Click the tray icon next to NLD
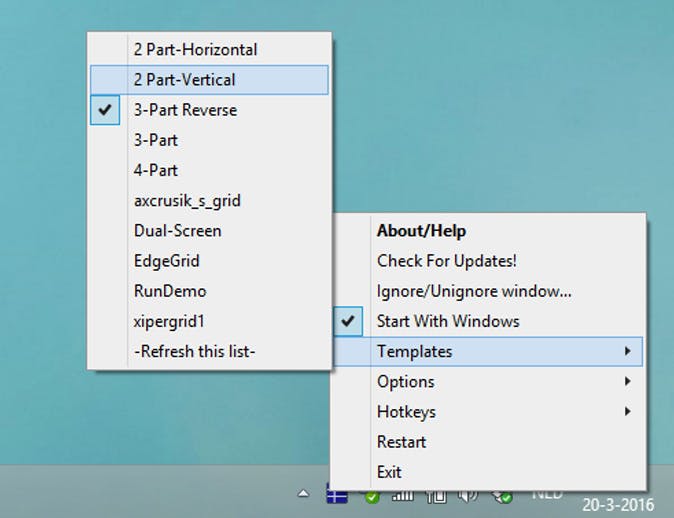 point(502,497)
